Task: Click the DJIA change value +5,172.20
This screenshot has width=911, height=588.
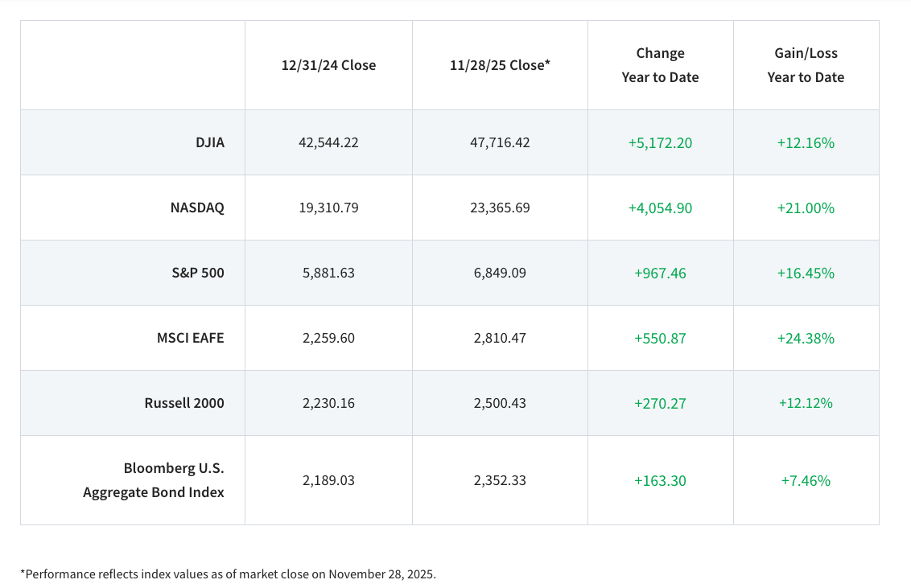Action: click(660, 143)
